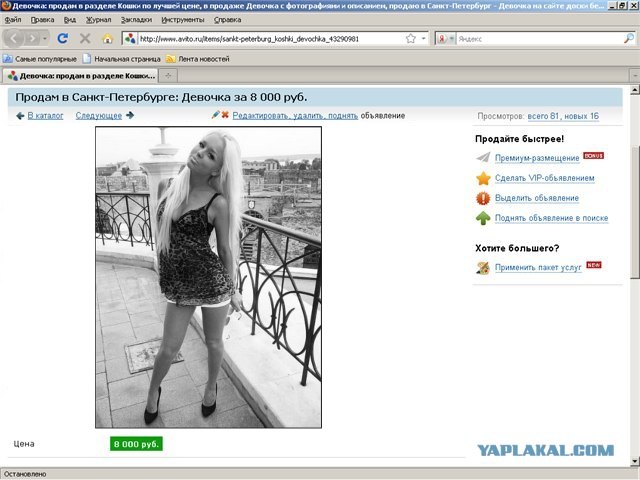
Task: Click the Yandex search engine icon
Action: click(x=442, y=39)
